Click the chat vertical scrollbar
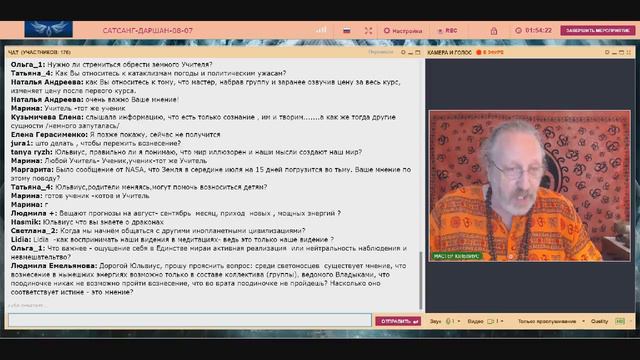The width and height of the screenshot is (640, 360). point(421,281)
